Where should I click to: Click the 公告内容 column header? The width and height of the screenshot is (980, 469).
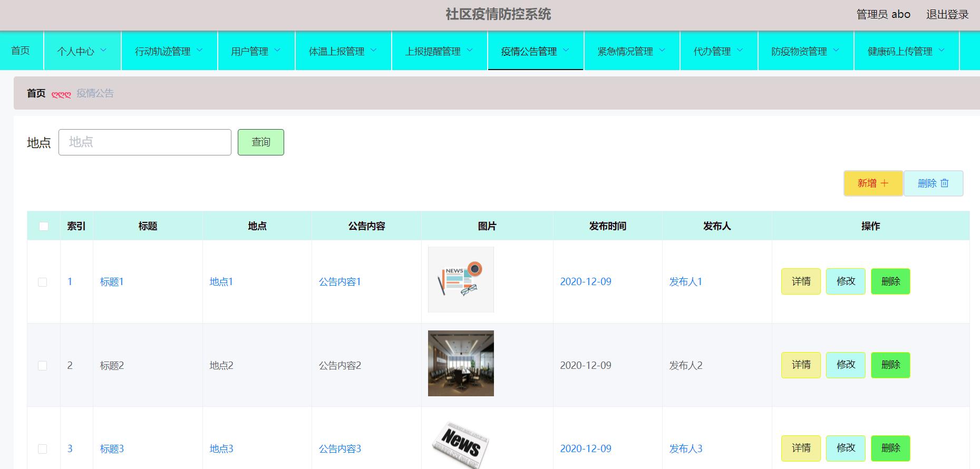pos(366,226)
